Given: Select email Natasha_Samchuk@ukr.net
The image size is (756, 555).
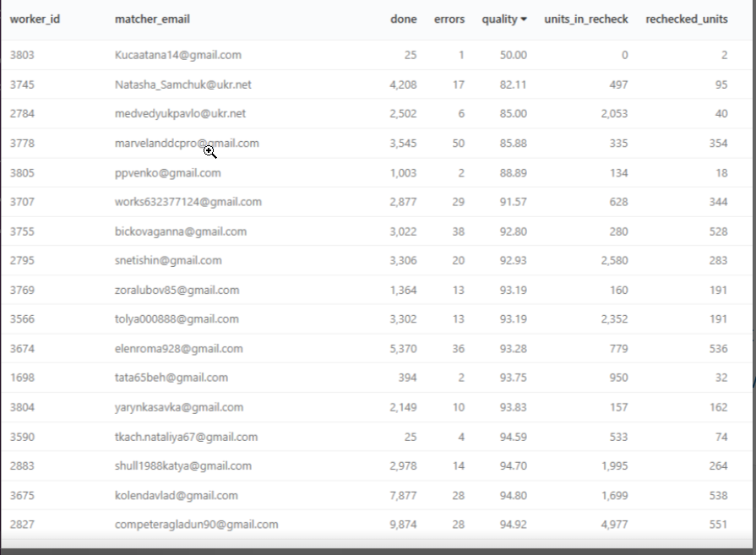Looking at the screenshot, I should pos(183,84).
